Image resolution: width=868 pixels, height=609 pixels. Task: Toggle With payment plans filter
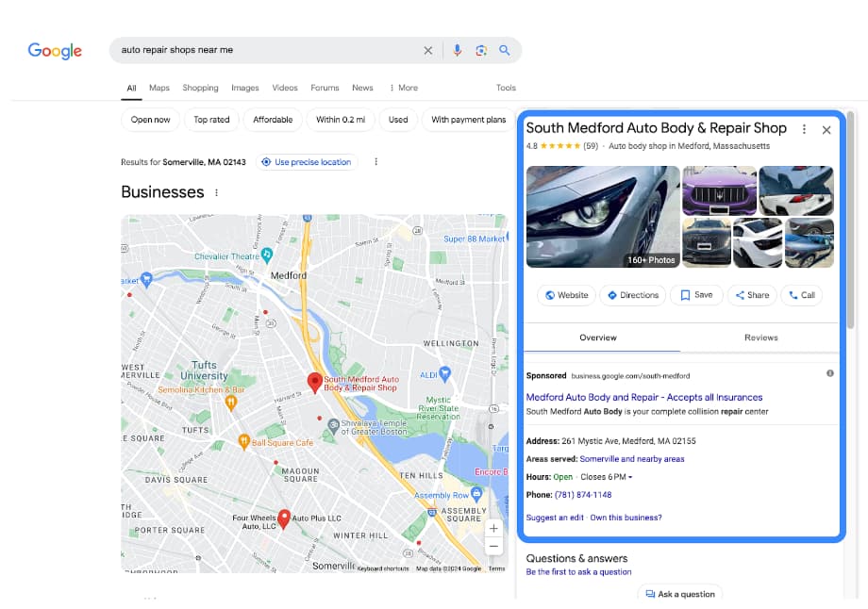point(468,120)
